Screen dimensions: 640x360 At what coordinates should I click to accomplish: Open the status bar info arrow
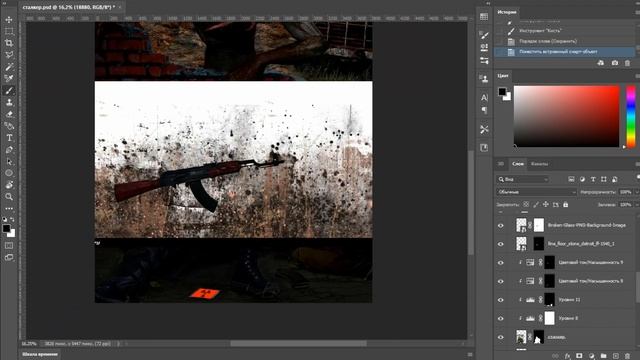coord(119,344)
